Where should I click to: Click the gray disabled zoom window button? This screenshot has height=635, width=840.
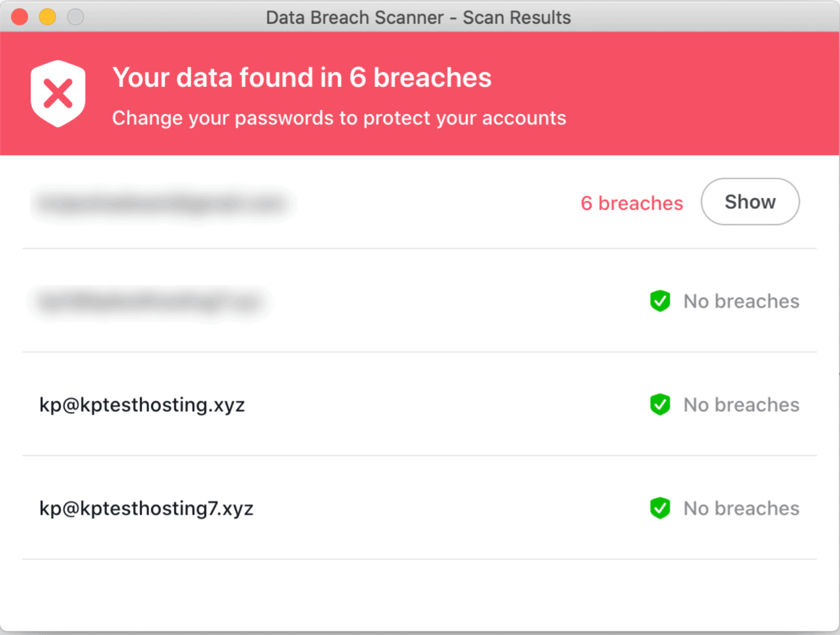pos(76,17)
